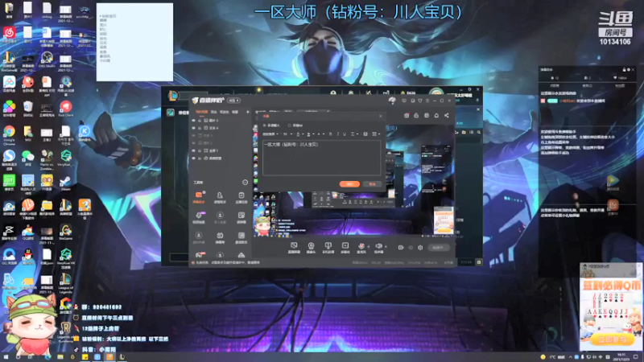Viewport: 644px width, 362px height.
Task: Click the phone casting icon in bottom bar
Action: pyautogui.click(x=328, y=247)
